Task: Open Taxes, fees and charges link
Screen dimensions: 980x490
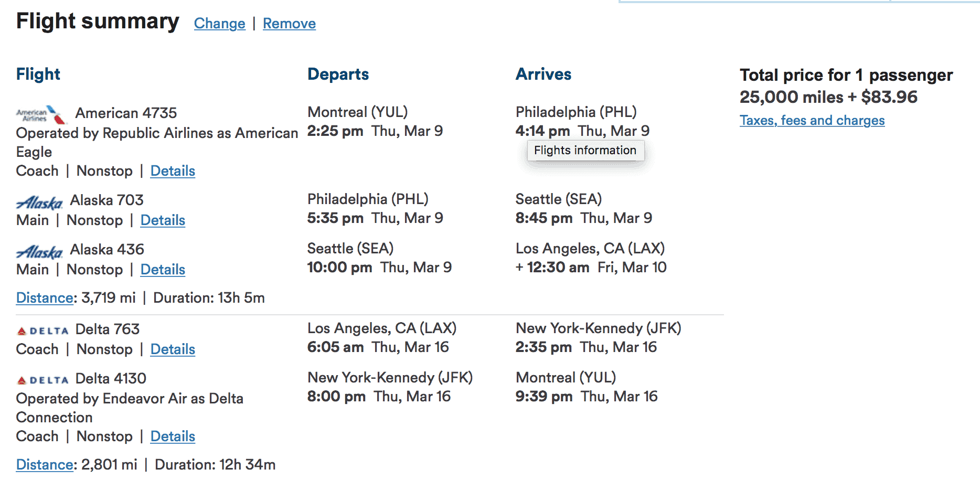Action: tap(812, 121)
